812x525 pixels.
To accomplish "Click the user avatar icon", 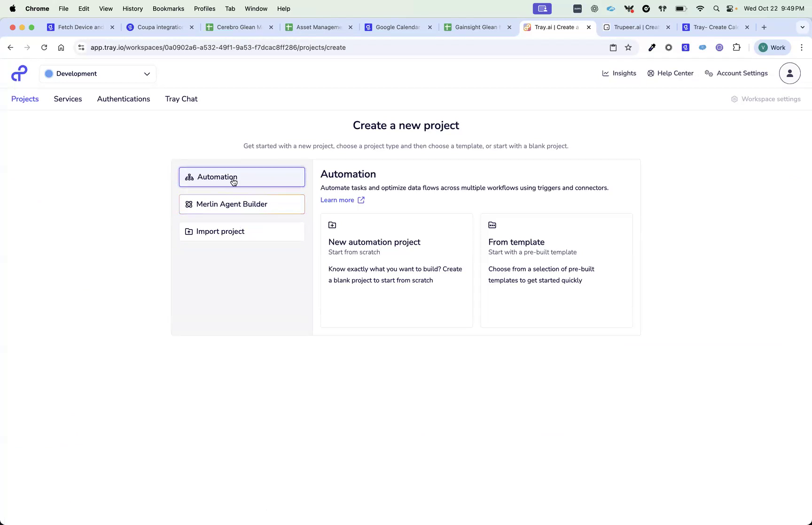I will pyautogui.click(x=789, y=73).
